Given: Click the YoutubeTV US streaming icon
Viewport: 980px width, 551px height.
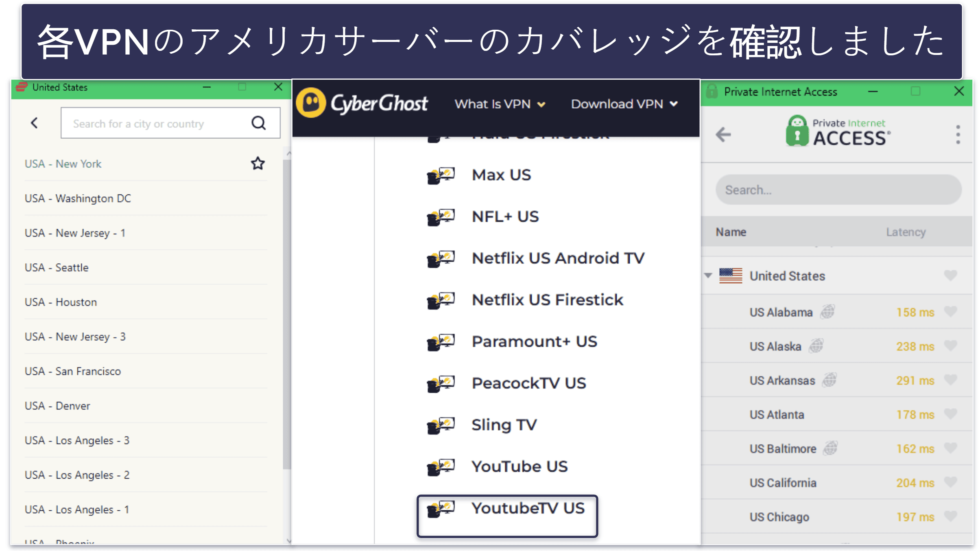Looking at the screenshot, I should pos(441,509).
